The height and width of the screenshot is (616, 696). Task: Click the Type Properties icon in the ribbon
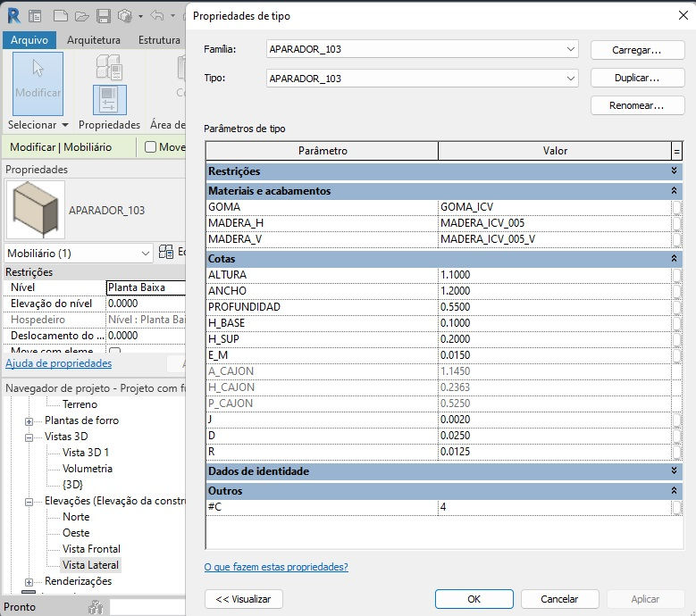[x=109, y=67]
